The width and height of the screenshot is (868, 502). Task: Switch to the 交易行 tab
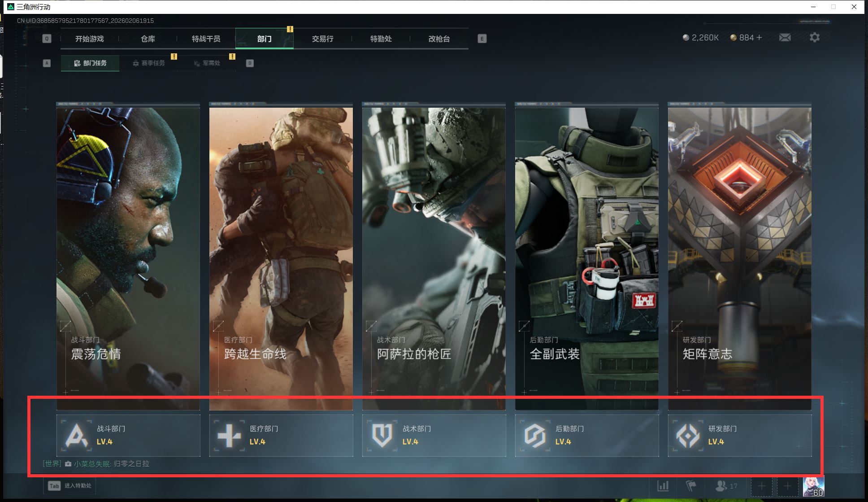pyautogui.click(x=322, y=39)
